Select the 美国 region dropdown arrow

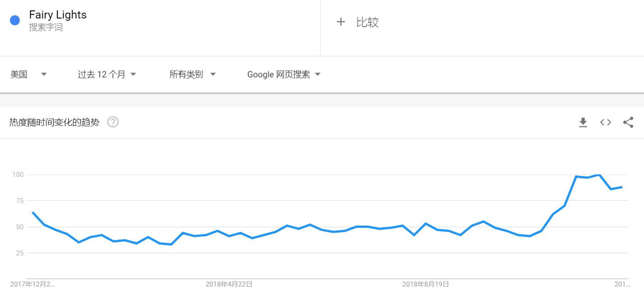[44, 74]
